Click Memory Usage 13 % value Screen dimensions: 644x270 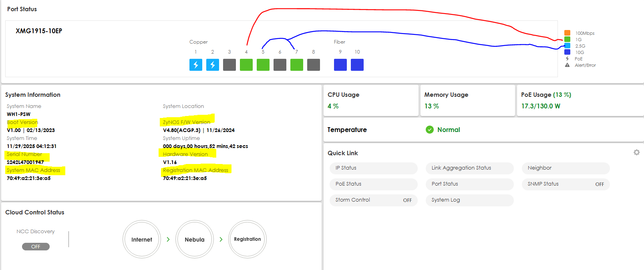pyautogui.click(x=432, y=106)
